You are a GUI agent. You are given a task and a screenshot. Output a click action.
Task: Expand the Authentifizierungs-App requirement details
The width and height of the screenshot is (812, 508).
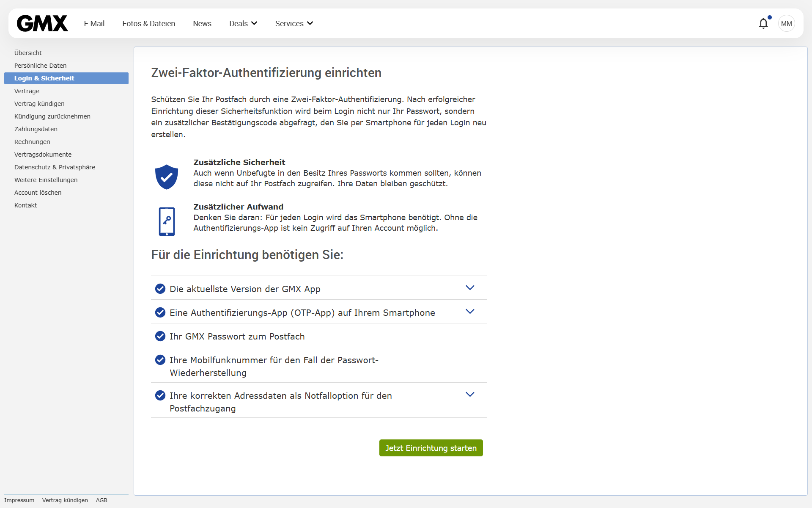pyautogui.click(x=470, y=312)
